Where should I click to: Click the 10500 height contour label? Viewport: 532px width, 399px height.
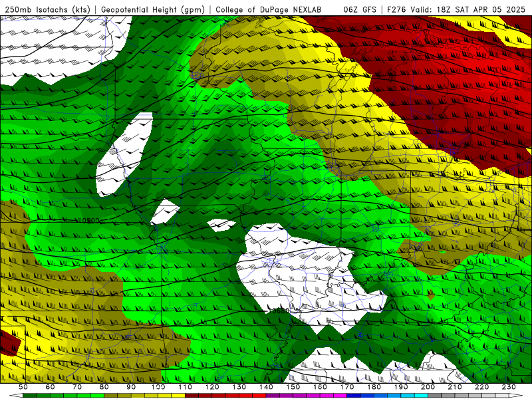89,221
